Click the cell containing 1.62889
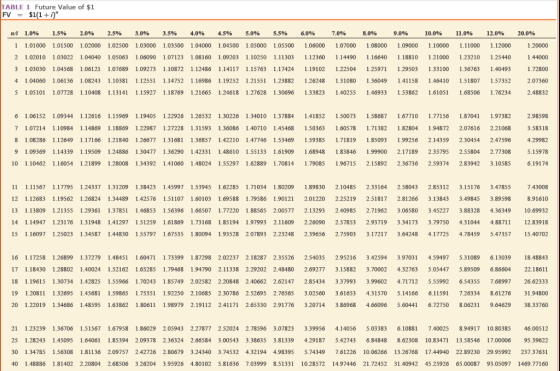Screen dimensions: 560x371 coord(256,164)
